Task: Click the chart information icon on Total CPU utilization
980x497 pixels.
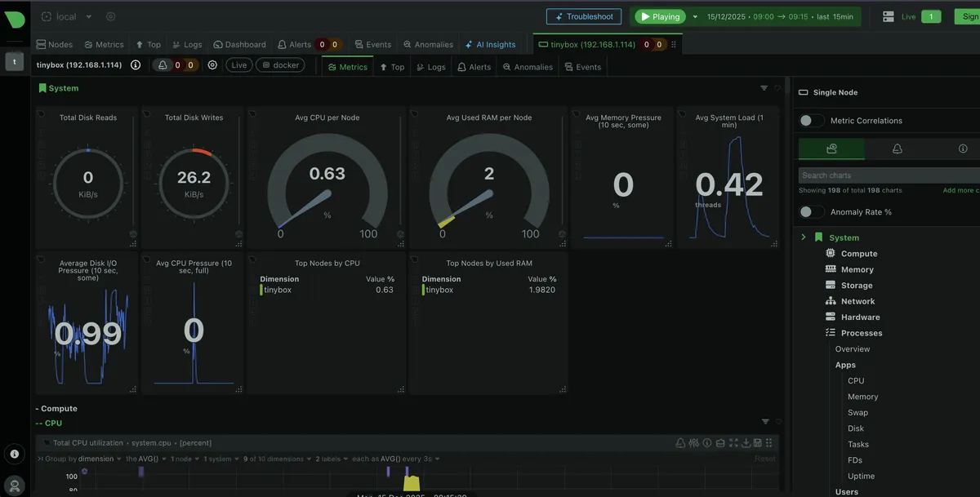Action: pos(707,442)
